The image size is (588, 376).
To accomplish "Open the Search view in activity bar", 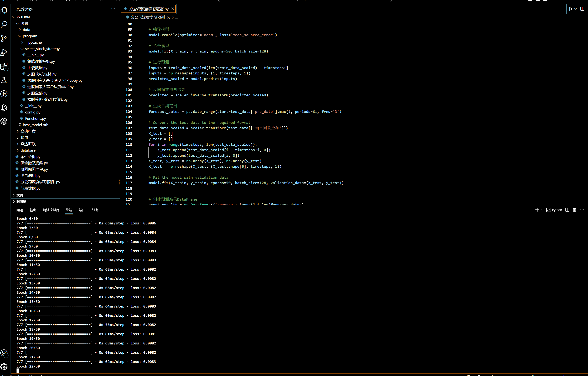I will tap(4, 24).
